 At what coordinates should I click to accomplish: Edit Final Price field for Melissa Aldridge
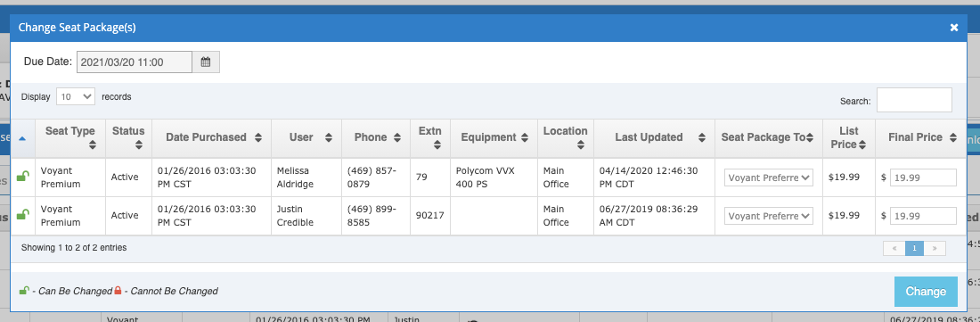[923, 178]
